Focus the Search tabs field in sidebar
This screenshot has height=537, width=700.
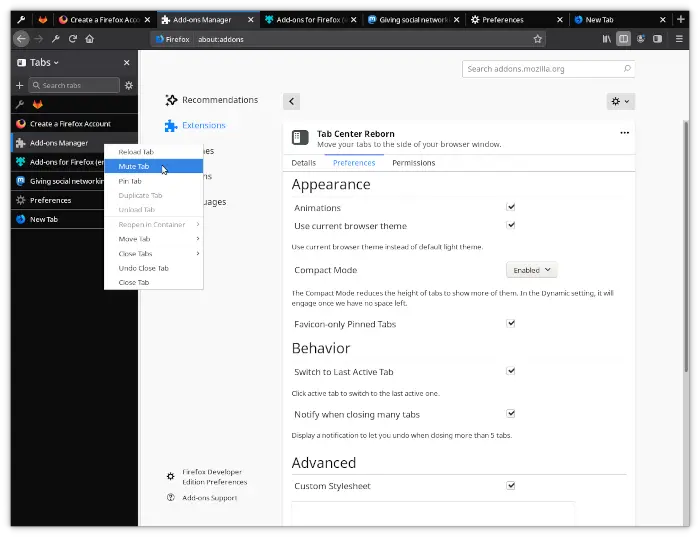coord(74,85)
